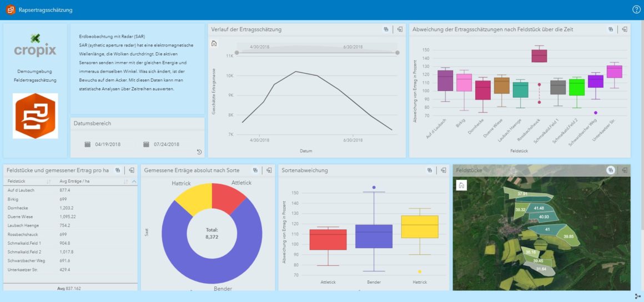The width and height of the screenshot is (644, 302).
Task: Click the Rapsertragsschätzung dashboard title
Action: pos(46,10)
